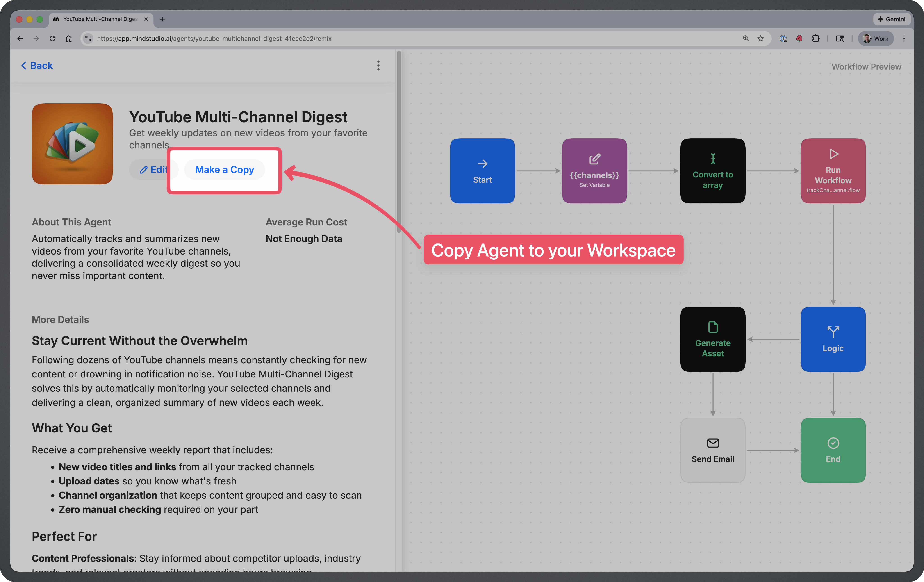924x582 pixels.
Task: Click the Make a Copy button
Action: (x=225, y=170)
